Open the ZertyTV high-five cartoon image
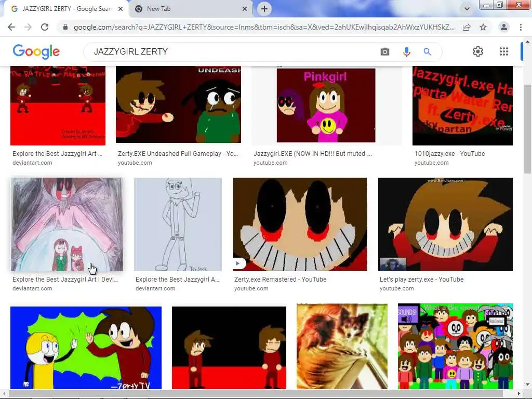Screen dimensions: 532x399 click(x=86, y=348)
